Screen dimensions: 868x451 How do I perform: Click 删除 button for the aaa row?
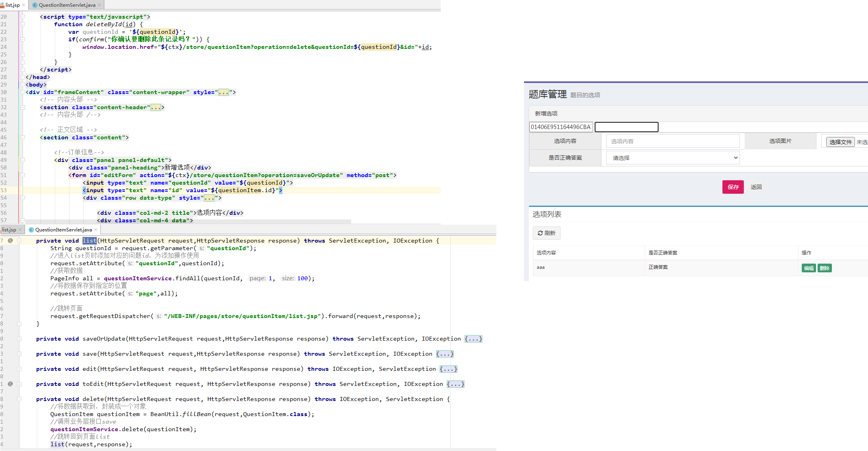[x=824, y=268]
